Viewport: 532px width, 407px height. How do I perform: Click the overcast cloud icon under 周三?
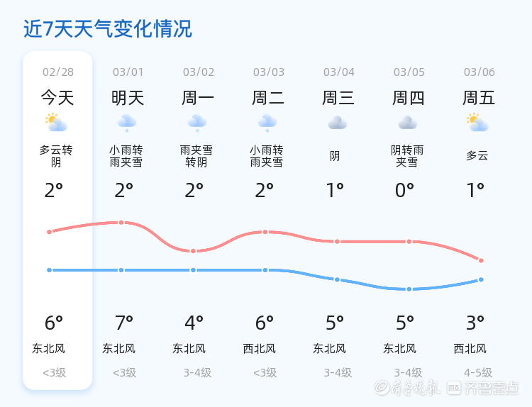pyautogui.click(x=337, y=123)
